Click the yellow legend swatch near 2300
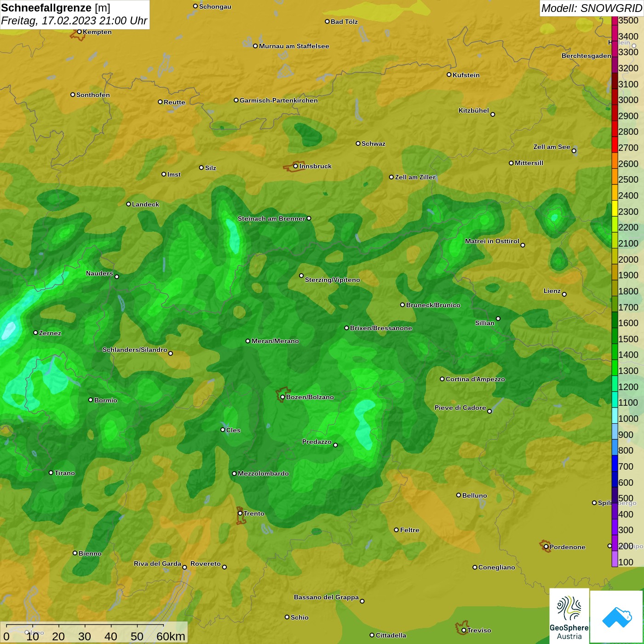 [x=615, y=208]
